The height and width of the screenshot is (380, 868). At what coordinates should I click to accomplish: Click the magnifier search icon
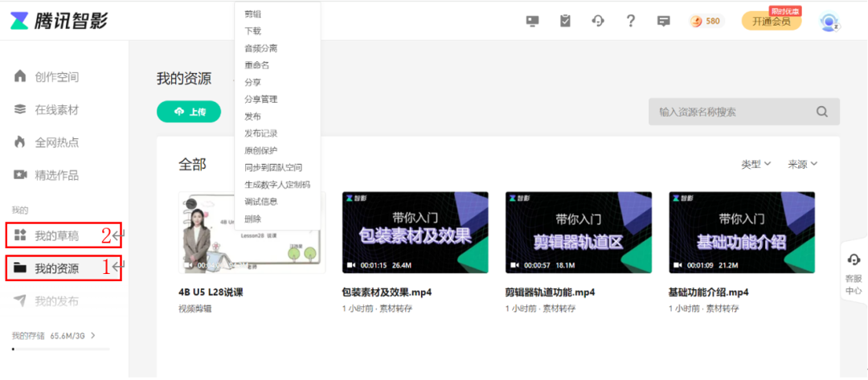pyautogui.click(x=822, y=112)
